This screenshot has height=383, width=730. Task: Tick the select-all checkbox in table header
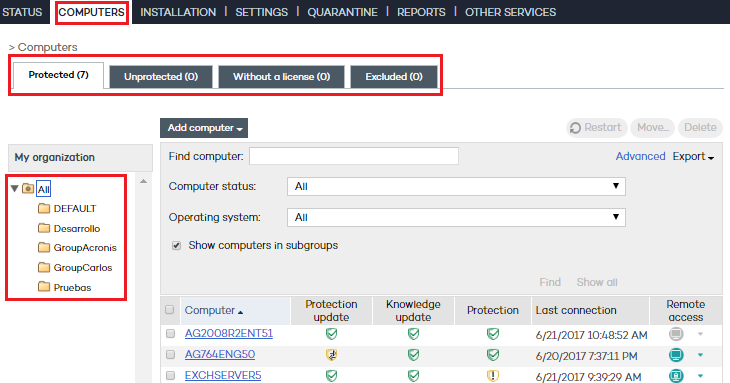pyautogui.click(x=169, y=309)
